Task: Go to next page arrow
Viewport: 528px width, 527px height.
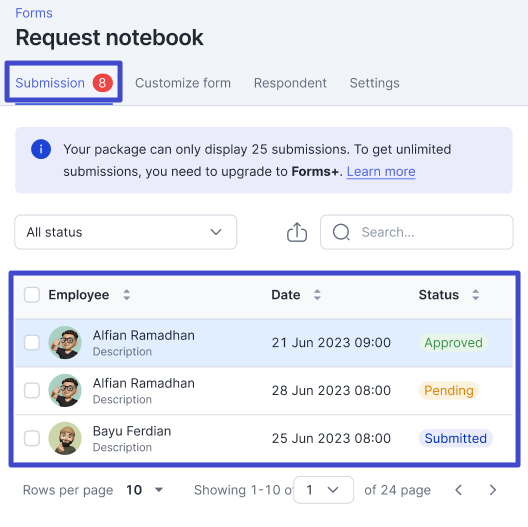Action: (x=493, y=490)
